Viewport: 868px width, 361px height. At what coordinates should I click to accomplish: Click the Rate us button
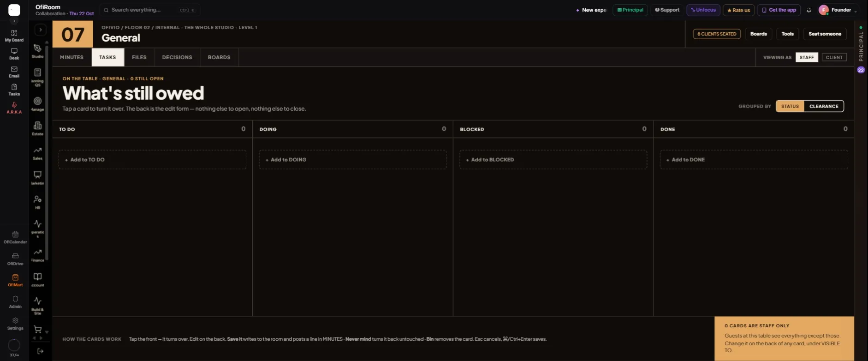point(738,10)
